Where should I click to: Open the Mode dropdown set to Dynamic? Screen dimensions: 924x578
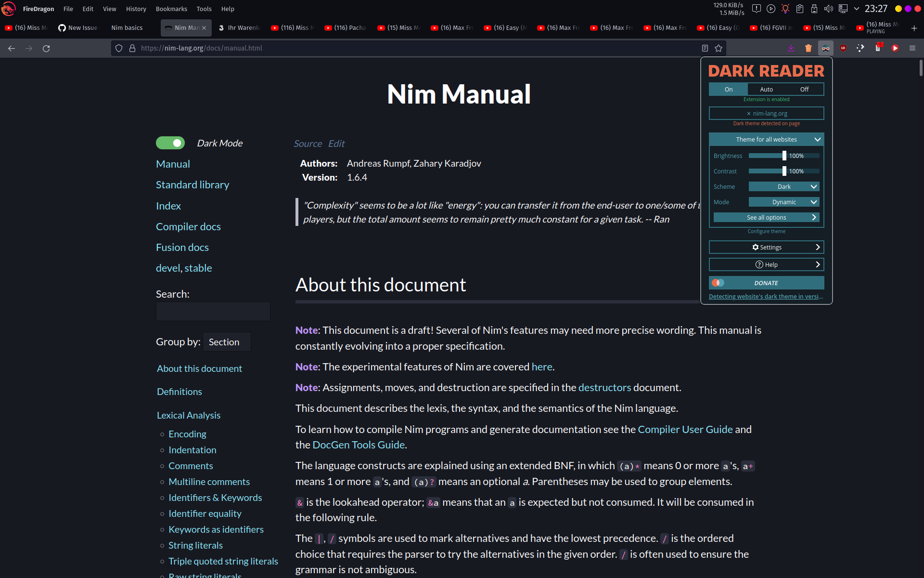click(784, 202)
